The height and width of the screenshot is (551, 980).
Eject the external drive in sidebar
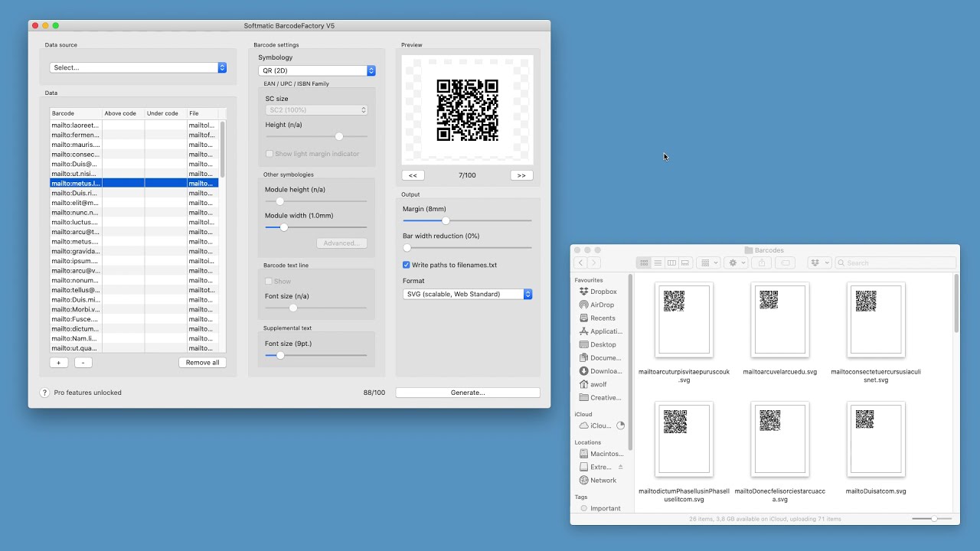click(x=621, y=467)
